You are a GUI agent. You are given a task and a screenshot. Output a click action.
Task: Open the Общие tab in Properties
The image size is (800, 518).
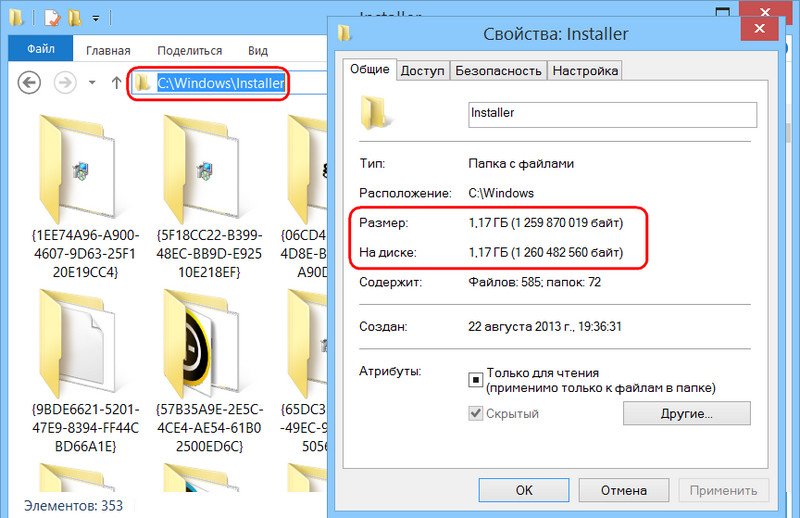click(369, 69)
